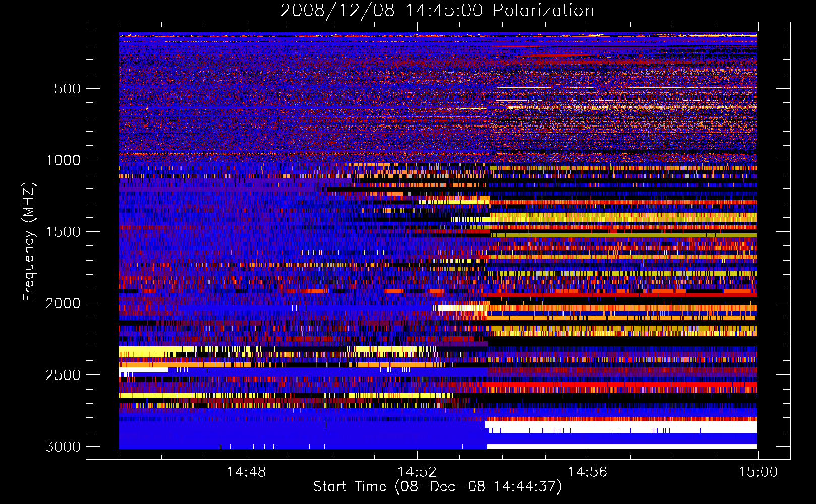Click the 3000 frequency tick label
816x504 pixels.
pos(63,447)
